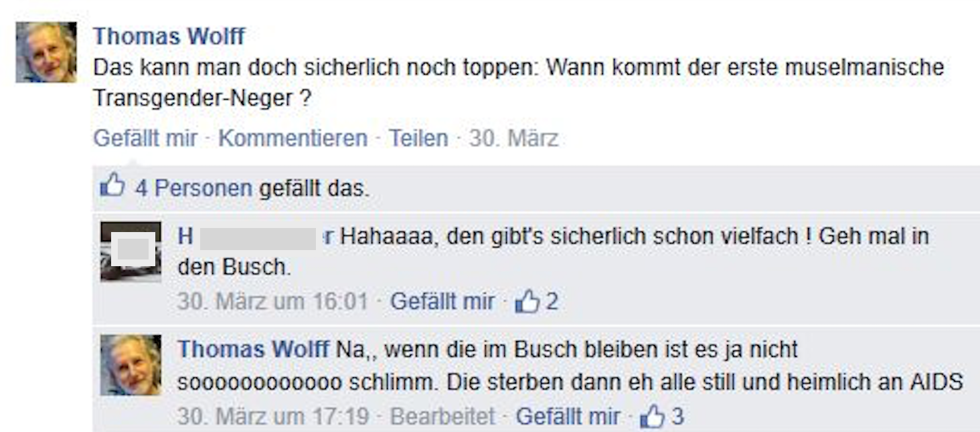
Task: Open the 30. März um 16:01 timestamp
Action: pyautogui.click(x=272, y=302)
